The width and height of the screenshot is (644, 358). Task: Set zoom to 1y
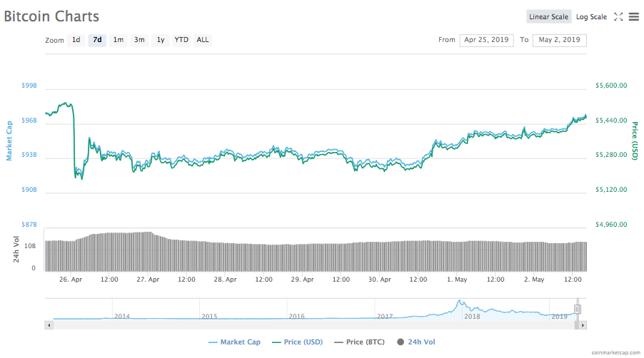pyautogui.click(x=161, y=40)
